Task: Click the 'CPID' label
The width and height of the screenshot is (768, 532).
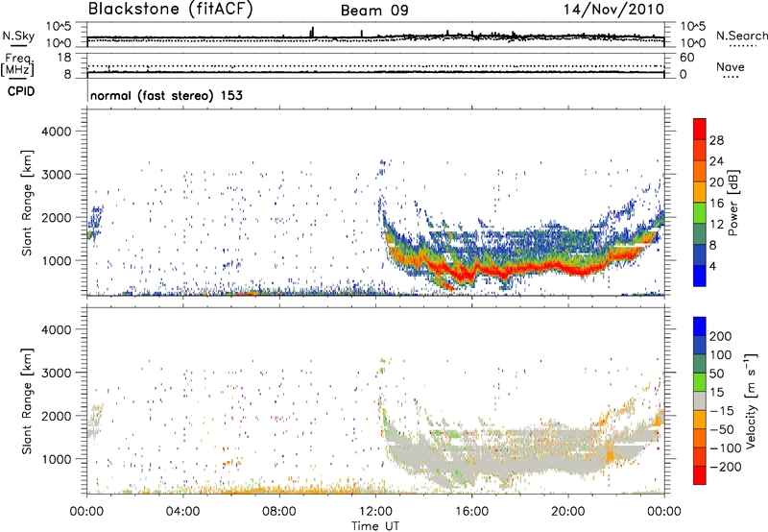Action: (x=21, y=91)
